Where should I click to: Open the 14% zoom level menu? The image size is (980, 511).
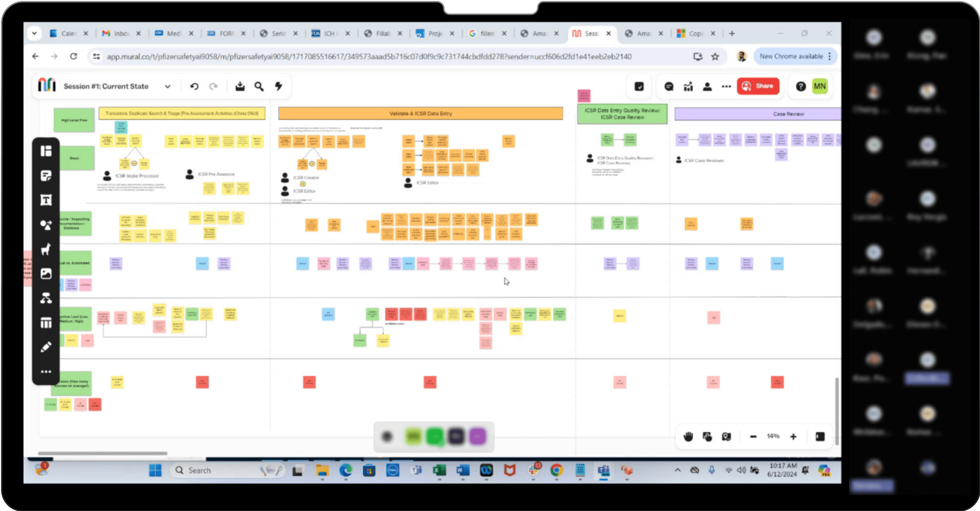[x=773, y=436]
